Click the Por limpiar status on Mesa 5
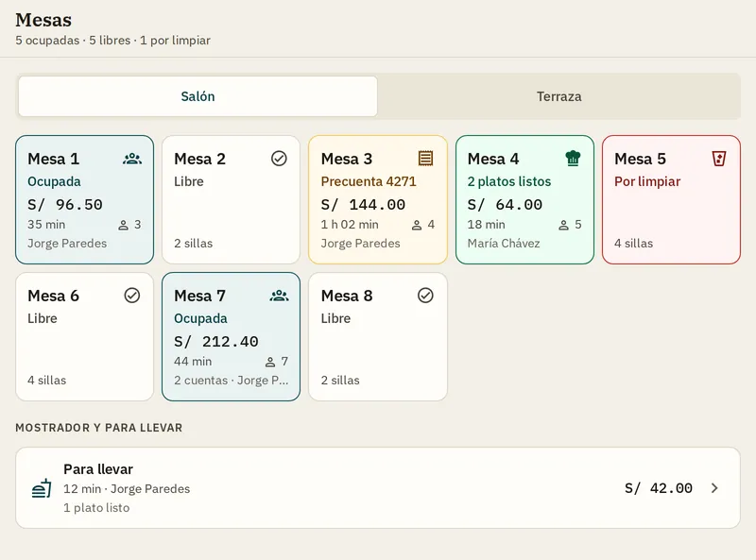 pyautogui.click(x=647, y=181)
